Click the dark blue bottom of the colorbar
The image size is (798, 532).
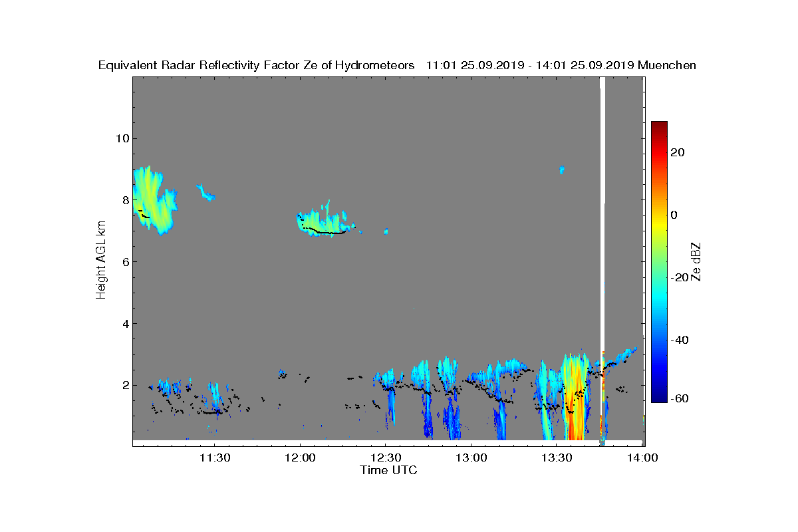click(659, 396)
